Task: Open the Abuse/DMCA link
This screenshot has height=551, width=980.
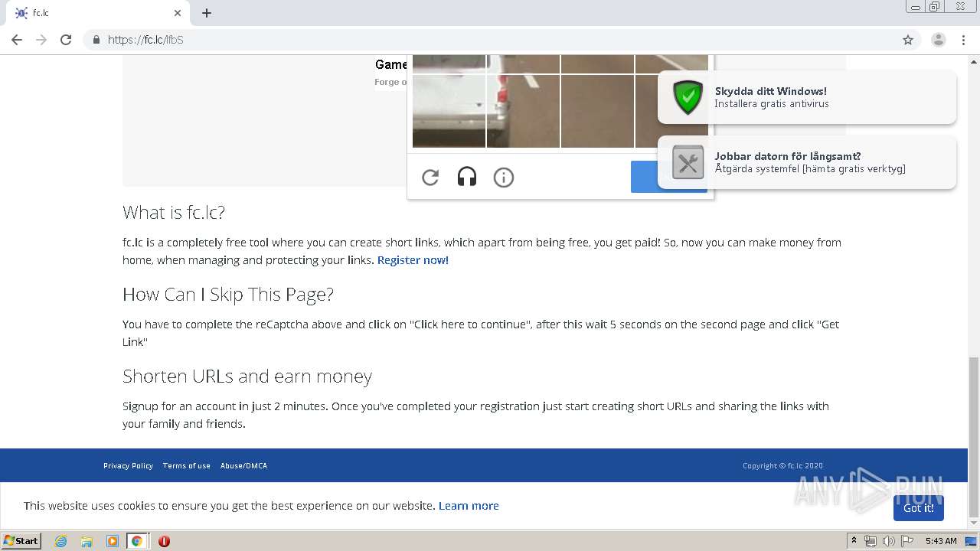Action: [x=243, y=465]
